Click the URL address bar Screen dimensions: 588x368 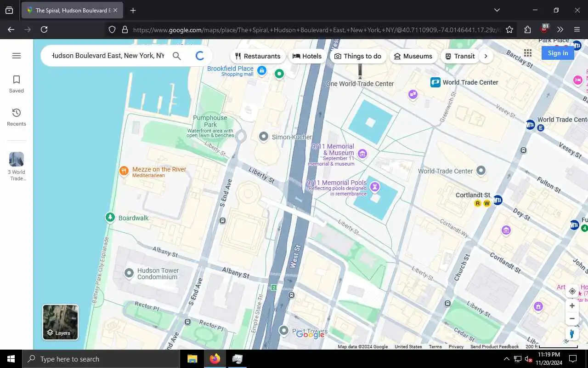316,30
